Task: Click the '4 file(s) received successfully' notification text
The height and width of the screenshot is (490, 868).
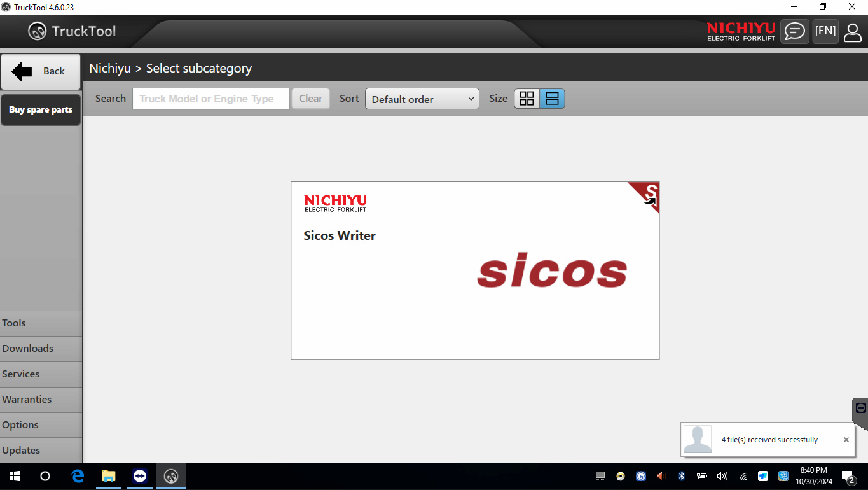Action: coord(769,440)
